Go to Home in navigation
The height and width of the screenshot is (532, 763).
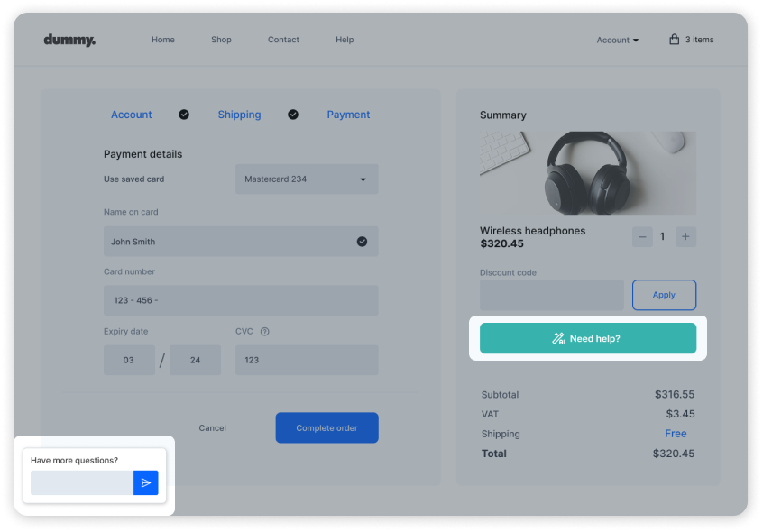tap(163, 40)
